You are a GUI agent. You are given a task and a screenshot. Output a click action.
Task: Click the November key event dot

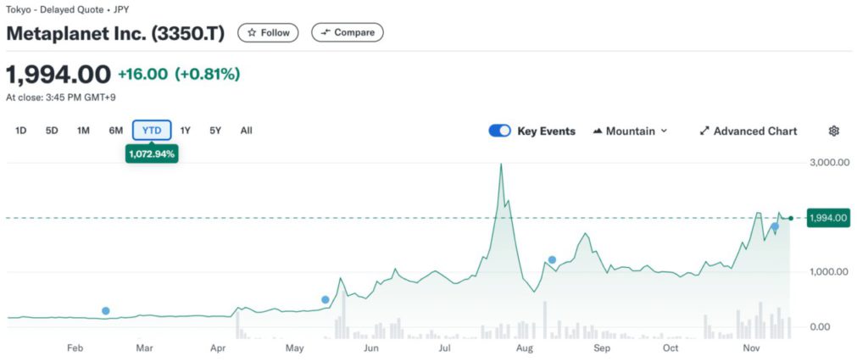(x=775, y=226)
